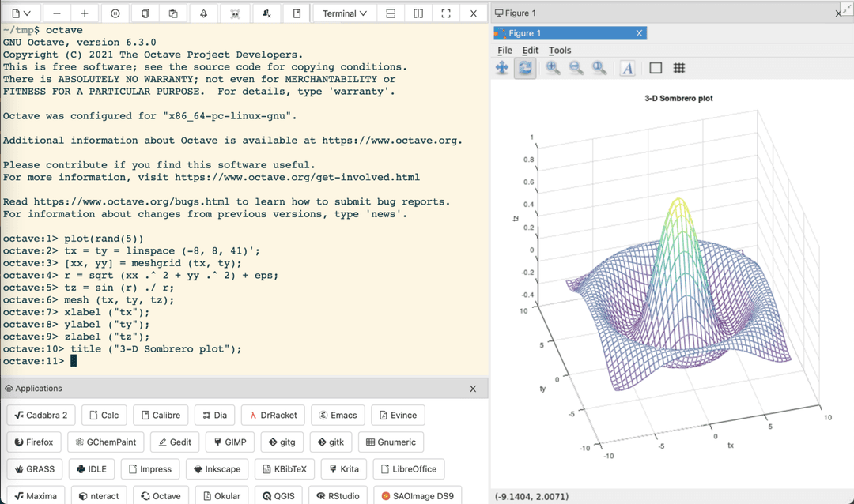Viewport: 854px width, 504px height.
Task: Open the Tools menu in Figure window
Action: 560,51
